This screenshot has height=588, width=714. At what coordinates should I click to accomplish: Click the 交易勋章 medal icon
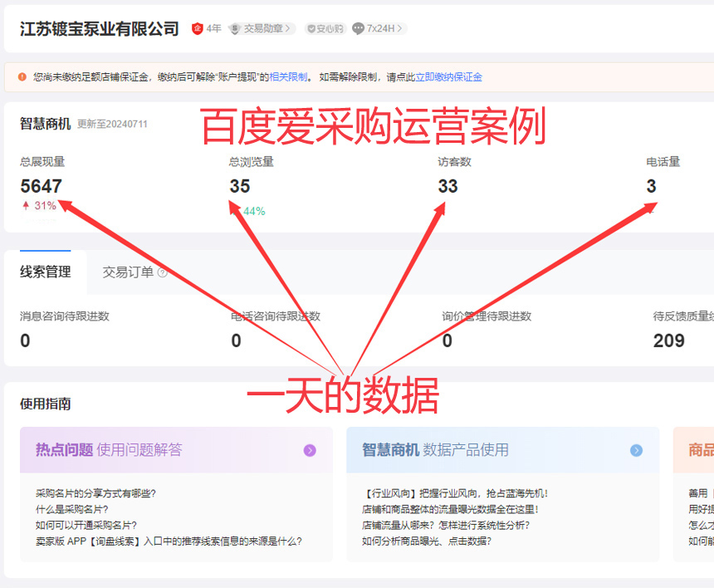coord(236,28)
